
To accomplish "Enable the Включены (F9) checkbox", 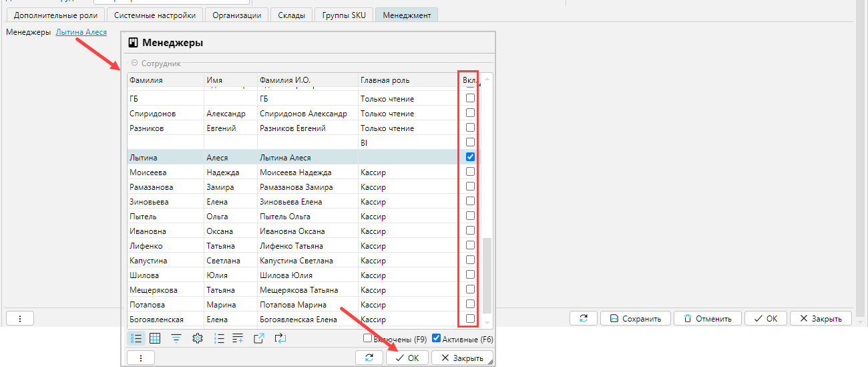I will pyautogui.click(x=368, y=338).
